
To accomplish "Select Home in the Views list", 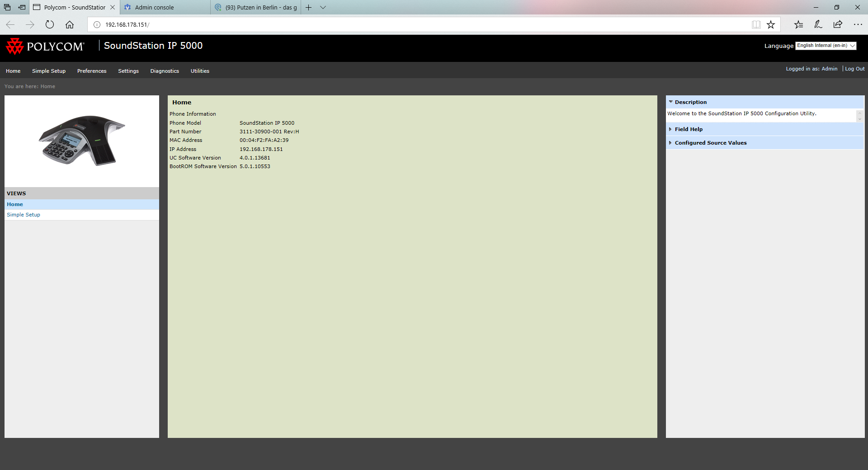I will [82, 204].
